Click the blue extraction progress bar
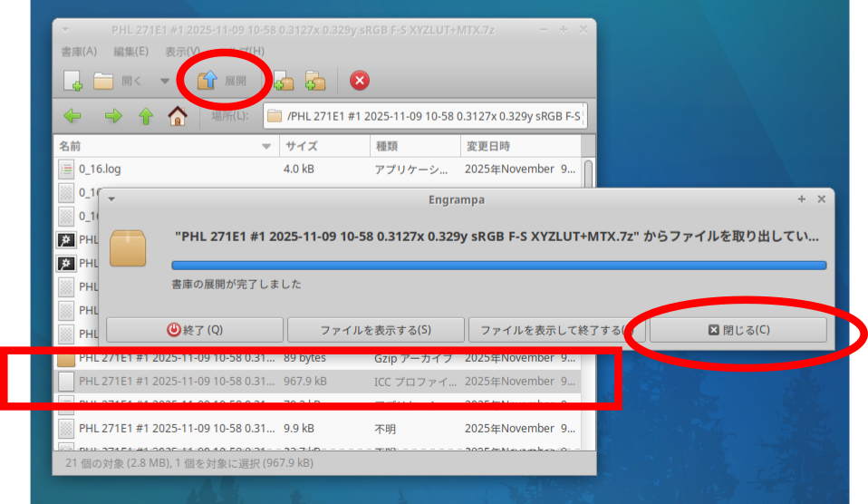Image resolution: width=868 pixels, height=504 pixels. (x=498, y=266)
